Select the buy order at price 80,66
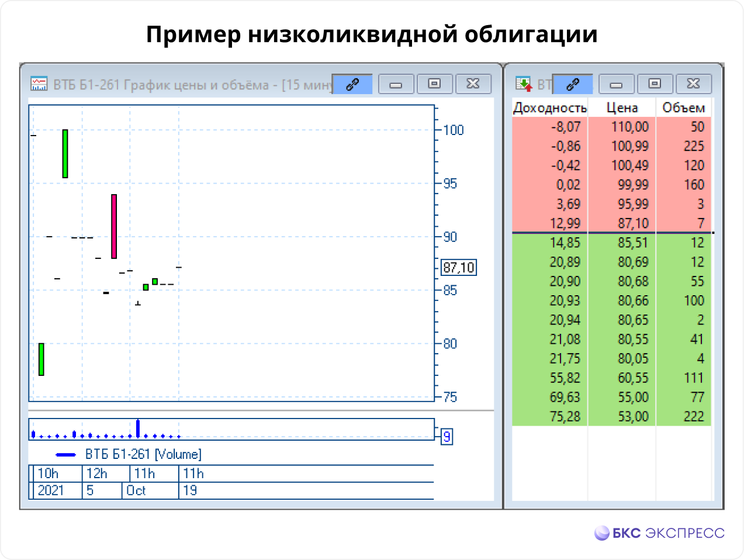The height and width of the screenshot is (560, 744). tap(611, 300)
